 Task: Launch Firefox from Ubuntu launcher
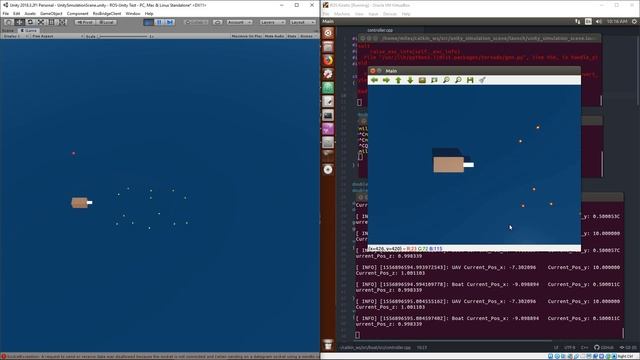click(328, 60)
